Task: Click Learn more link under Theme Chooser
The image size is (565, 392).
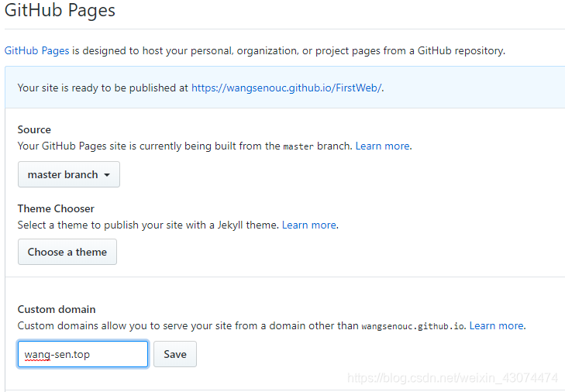Action: (x=309, y=225)
